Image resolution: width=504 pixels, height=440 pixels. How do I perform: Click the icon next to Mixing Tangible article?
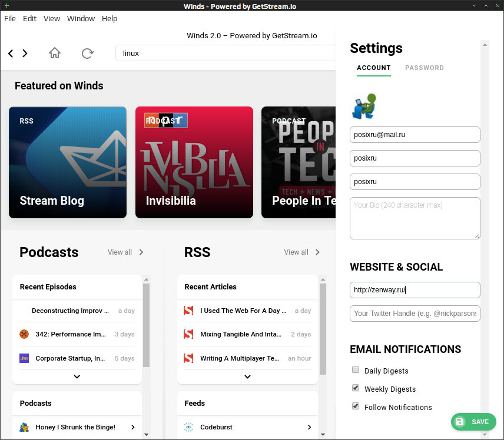tap(188, 334)
